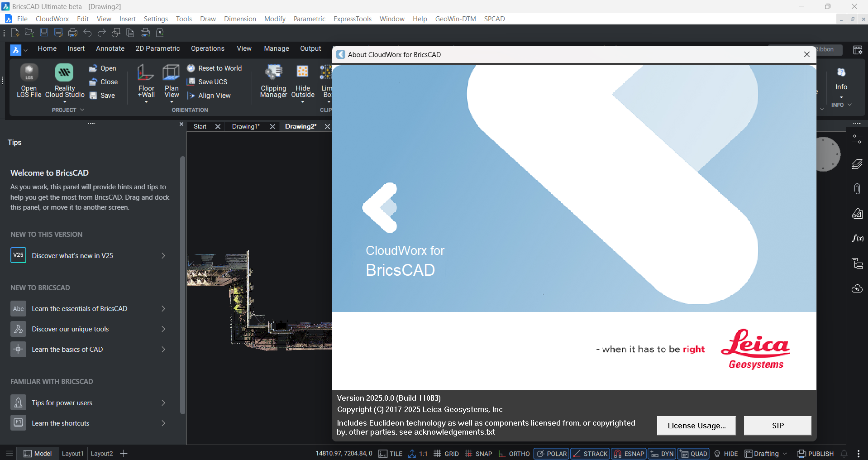Toggle ESNAP in status bar

(x=629, y=454)
